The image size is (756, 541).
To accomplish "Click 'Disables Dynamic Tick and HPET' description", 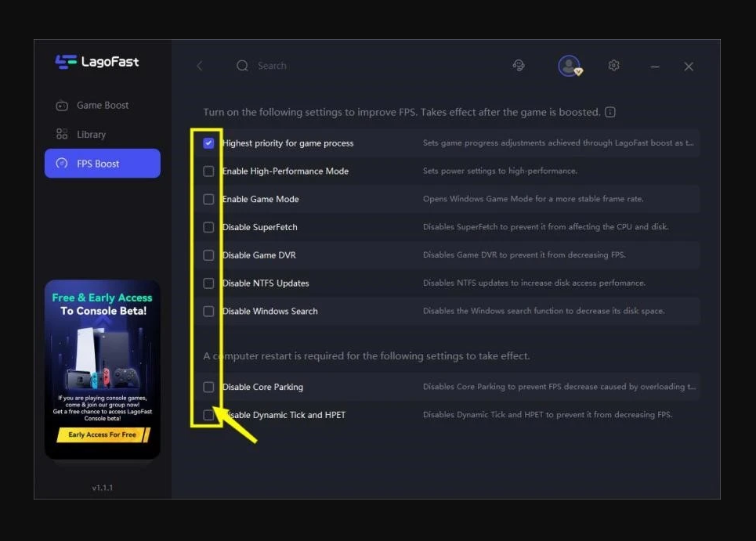I will [548, 415].
